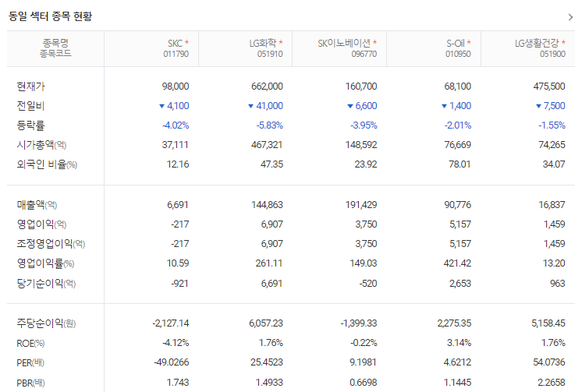Select the ROE(%) row label
Image resolution: width=582 pixels, height=392 pixels.
[30, 344]
